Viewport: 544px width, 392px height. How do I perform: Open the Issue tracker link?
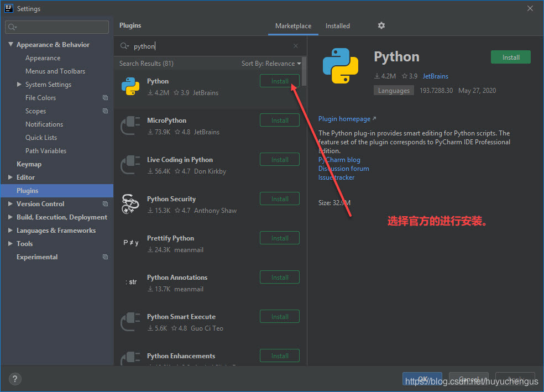(x=337, y=177)
